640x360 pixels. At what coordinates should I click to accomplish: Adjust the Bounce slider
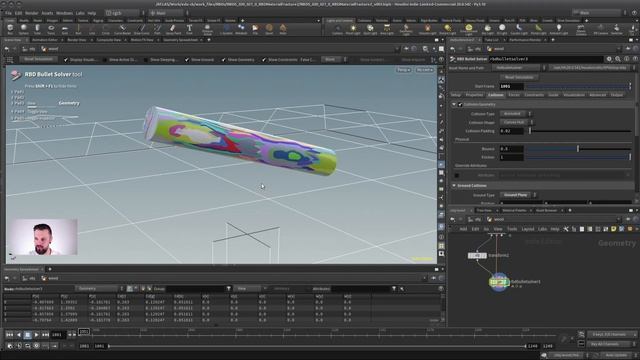[578, 149]
